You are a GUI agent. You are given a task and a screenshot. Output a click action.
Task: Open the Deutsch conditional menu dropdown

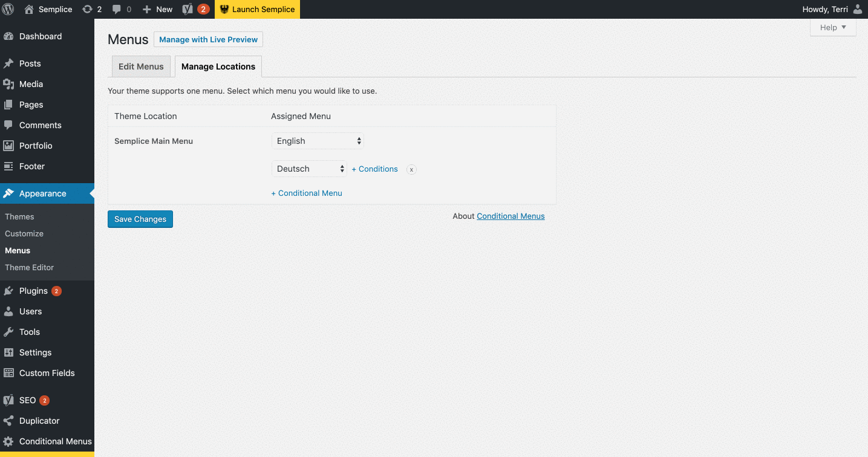[309, 169]
